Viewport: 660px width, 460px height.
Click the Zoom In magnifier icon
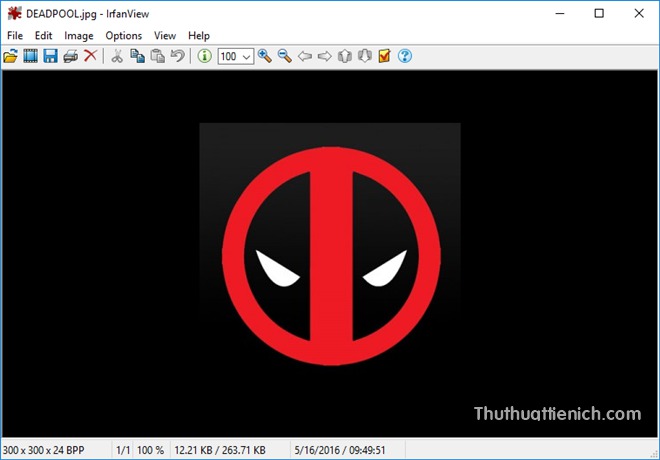[x=265, y=56]
